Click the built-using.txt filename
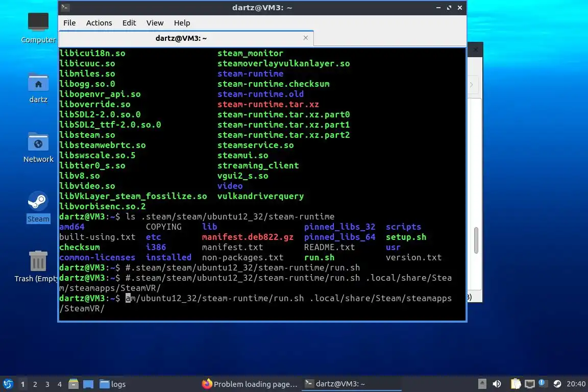 pyautogui.click(x=97, y=237)
